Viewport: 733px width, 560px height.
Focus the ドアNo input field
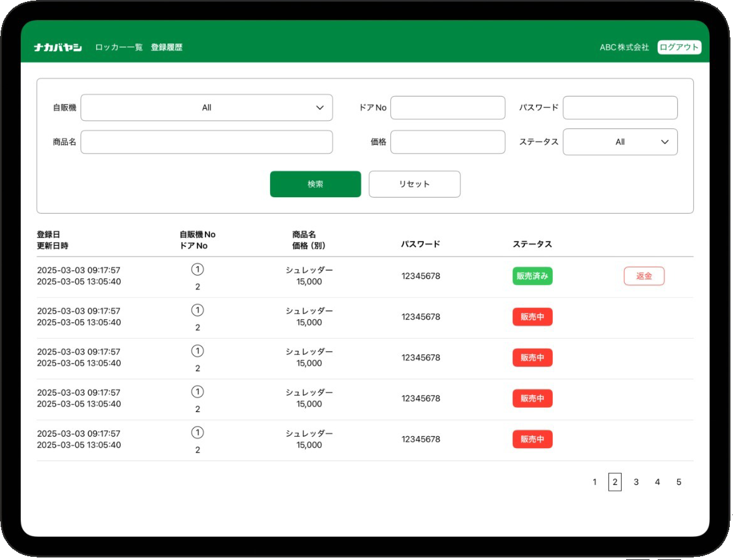click(x=447, y=108)
